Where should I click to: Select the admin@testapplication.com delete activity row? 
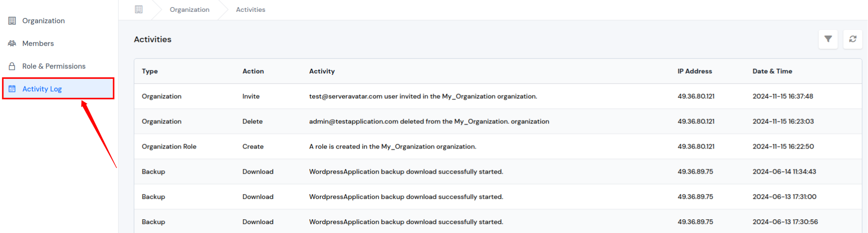click(x=429, y=121)
